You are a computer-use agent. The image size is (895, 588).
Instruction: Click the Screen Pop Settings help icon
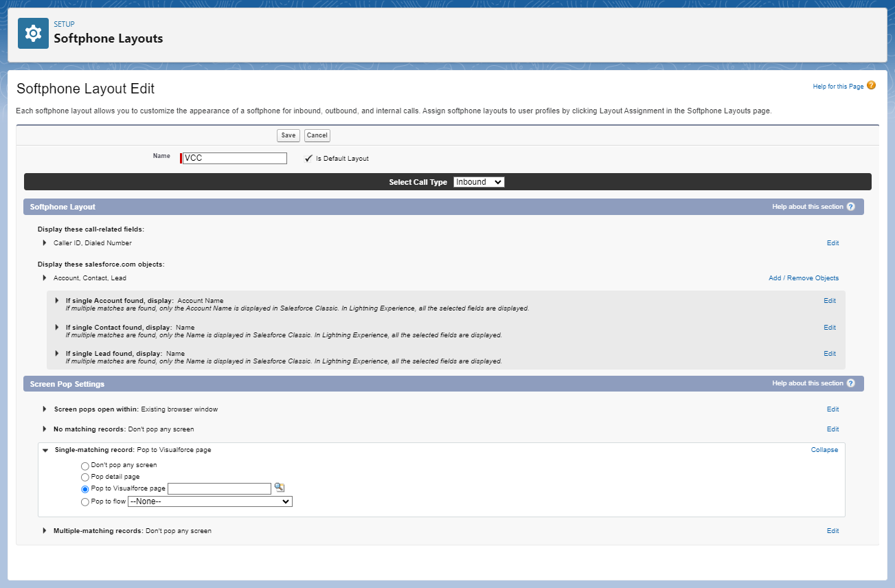click(x=851, y=383)
